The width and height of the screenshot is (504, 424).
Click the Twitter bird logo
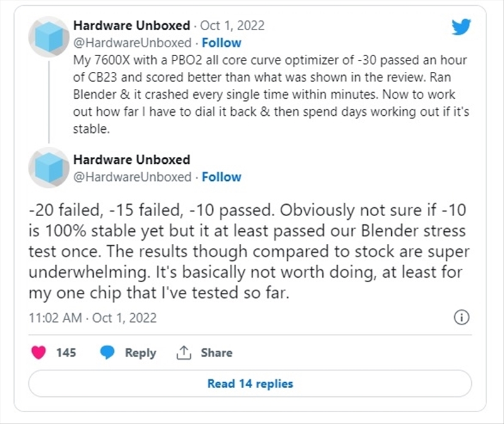coord(461,26)
